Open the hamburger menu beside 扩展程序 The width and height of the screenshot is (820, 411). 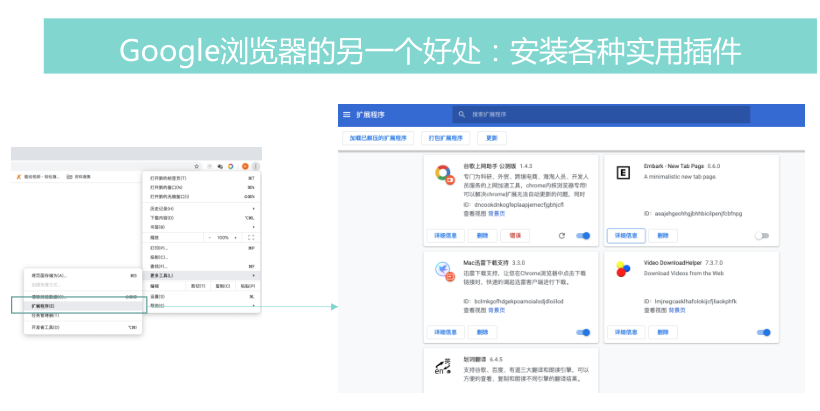347,114
